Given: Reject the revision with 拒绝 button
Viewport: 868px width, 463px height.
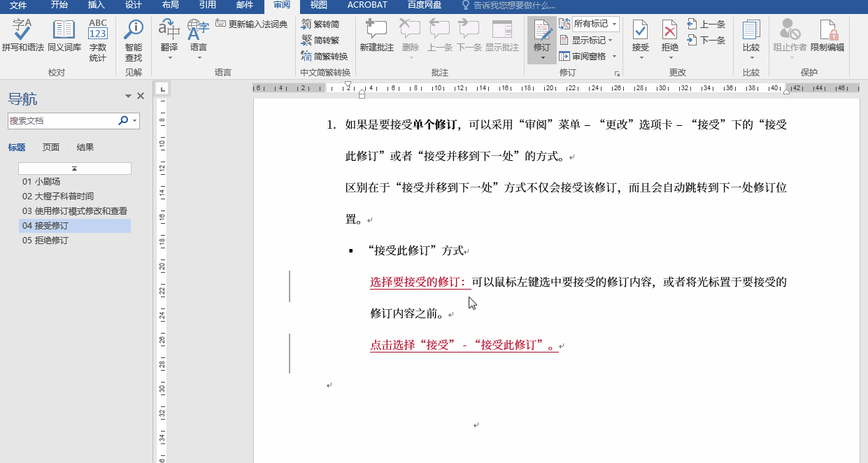Looking at the screenshot, I should point(669,34).
